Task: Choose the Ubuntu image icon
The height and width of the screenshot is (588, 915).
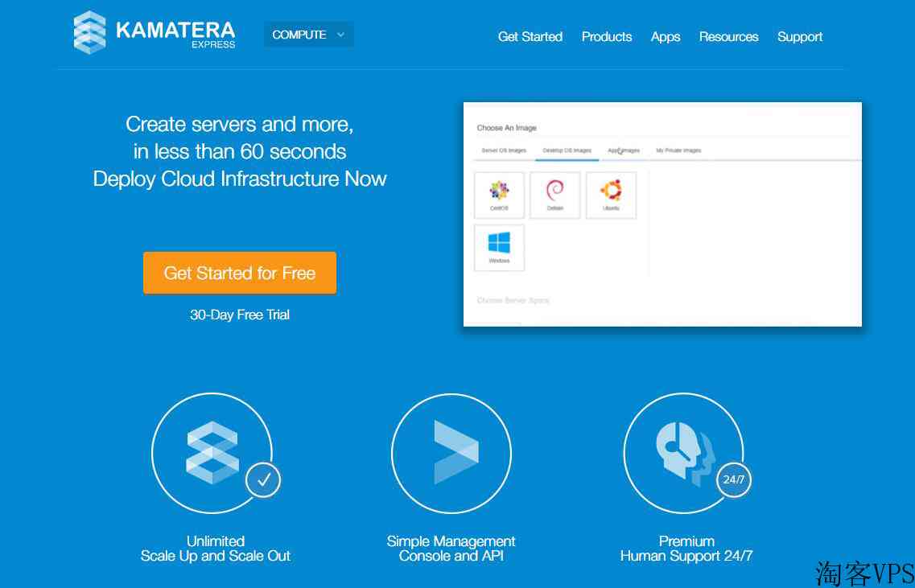Action: point(611,195)
